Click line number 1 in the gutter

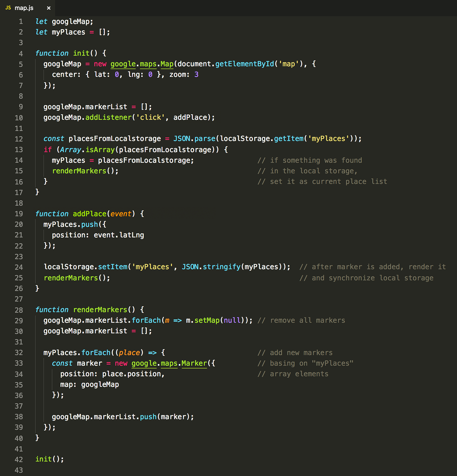[x=21, y=22]
